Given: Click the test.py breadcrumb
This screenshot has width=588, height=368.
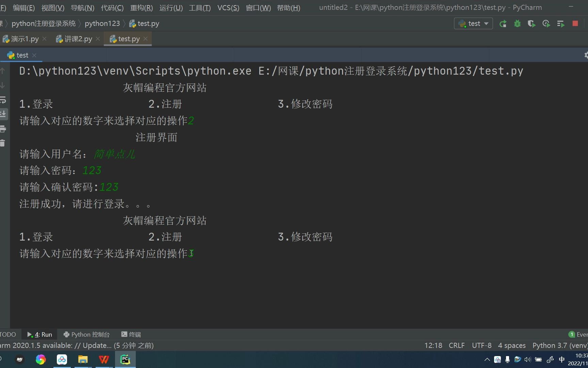Looking at the screenshot, I should point(144,24).
